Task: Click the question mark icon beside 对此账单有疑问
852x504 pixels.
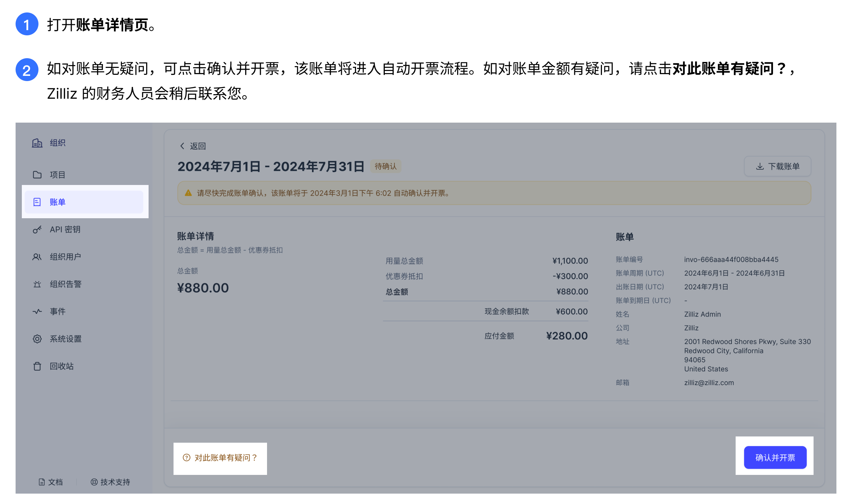Action: click(x=186, y=458)
